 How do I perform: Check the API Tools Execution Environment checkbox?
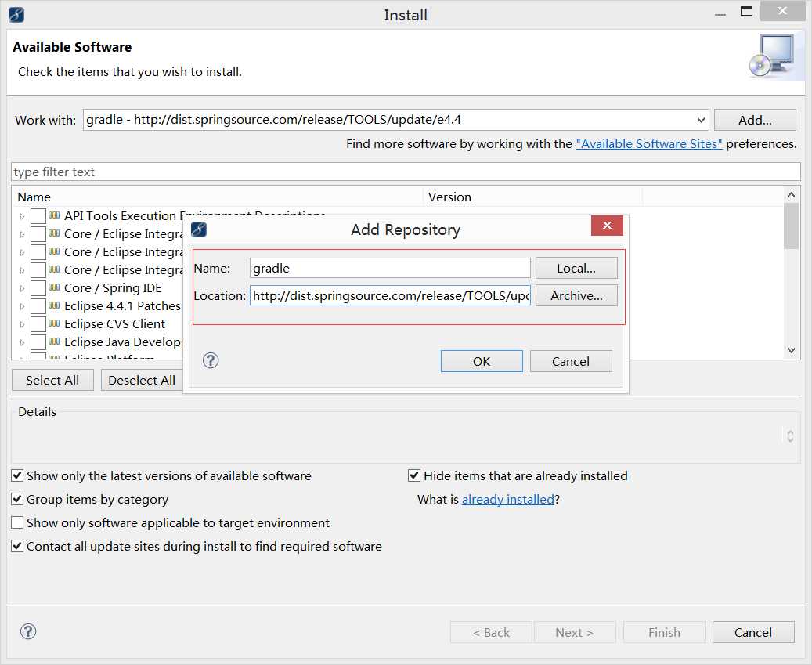38,216
